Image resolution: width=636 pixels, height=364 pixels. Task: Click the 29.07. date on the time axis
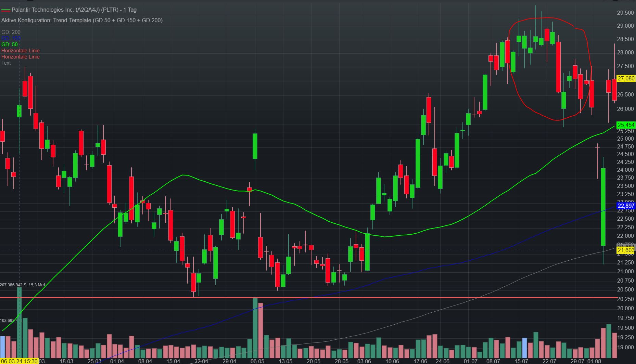(577, 361)
